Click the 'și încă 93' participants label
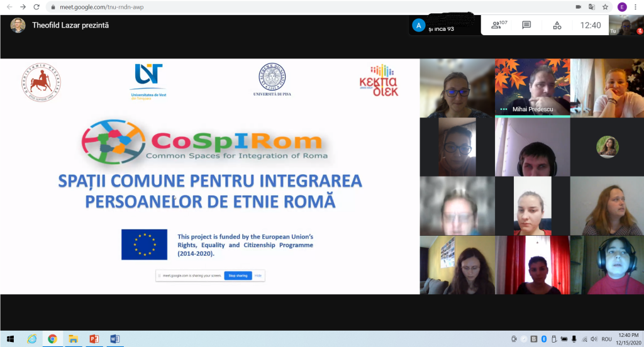Image resolution: width=644 pixels, height=347 pixels. point(441,29)
